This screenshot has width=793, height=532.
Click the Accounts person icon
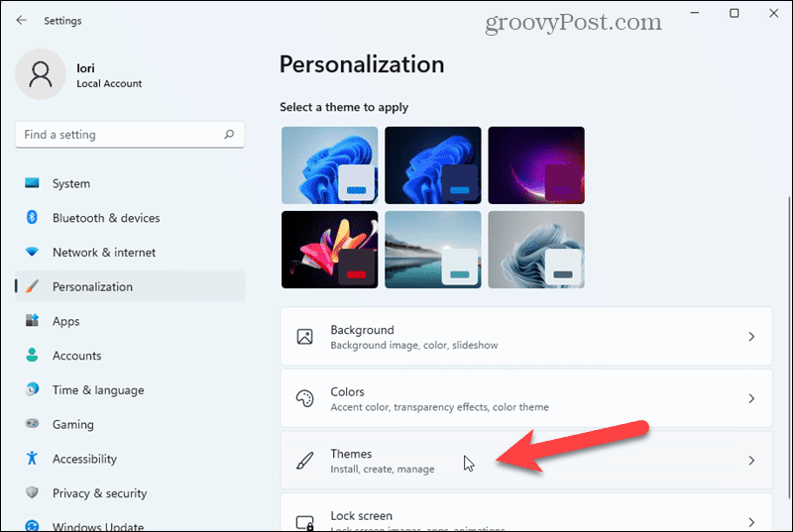tap(32, 355)
